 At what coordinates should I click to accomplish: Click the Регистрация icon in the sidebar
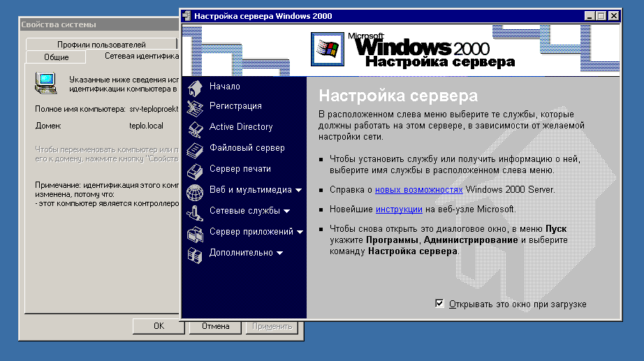(x=195, y=108)
